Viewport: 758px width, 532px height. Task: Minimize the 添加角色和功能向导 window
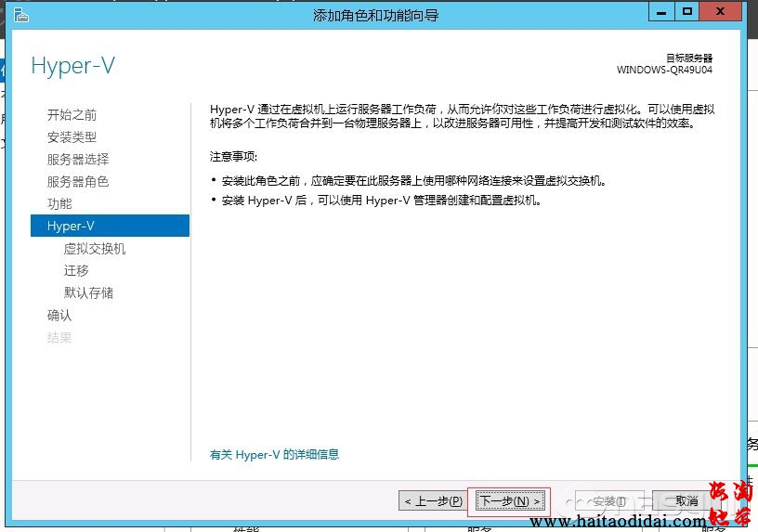[660, 11]
